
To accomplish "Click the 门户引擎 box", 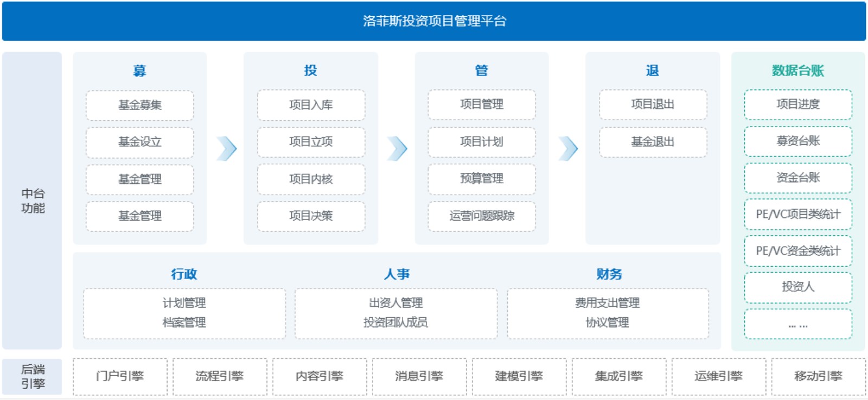I will (x=120, y=376).
